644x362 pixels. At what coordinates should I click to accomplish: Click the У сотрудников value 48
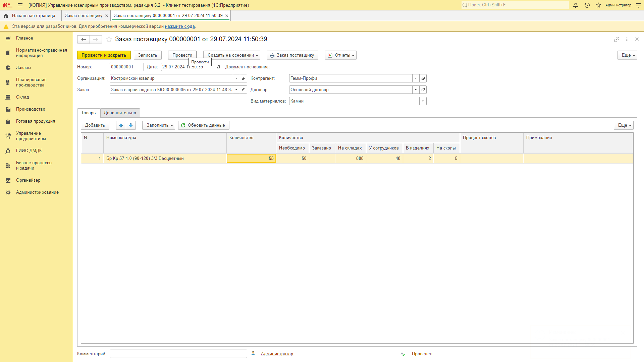tap(384, 159)
